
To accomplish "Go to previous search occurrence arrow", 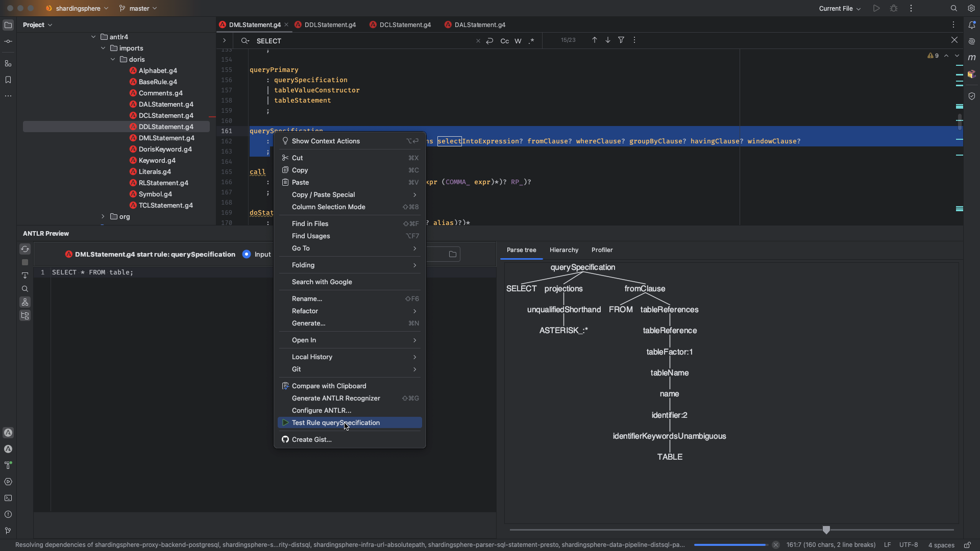I will point(595,40).
